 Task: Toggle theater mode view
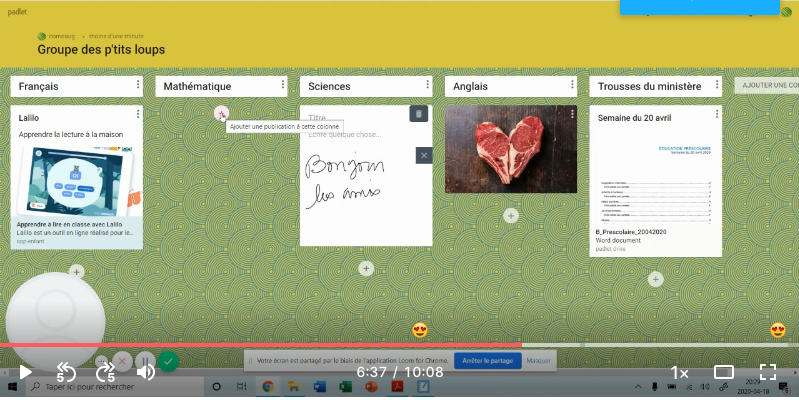[x=724, y=372]
